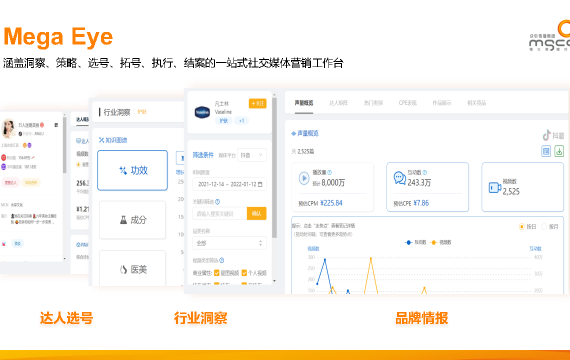The image size is (570, 360).
Task: Click the down arrow of filter panel scrollbar
Action: [x=274, y=281]
